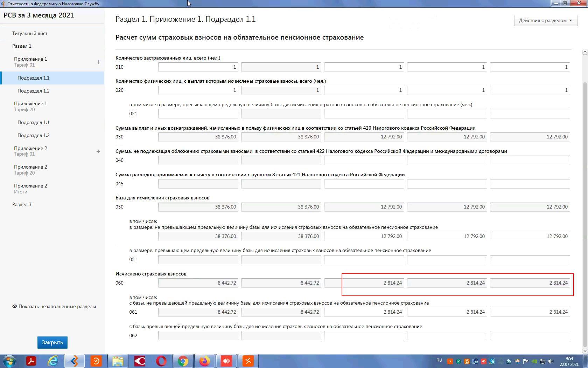Open the Windows Start menu
Viewport: 588px width, 368px height.
point(9,361)
